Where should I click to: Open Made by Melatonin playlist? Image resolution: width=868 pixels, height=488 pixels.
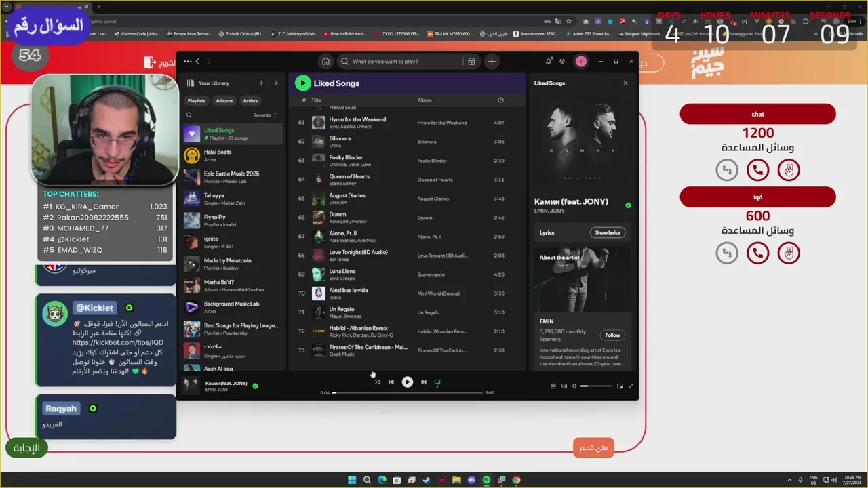pos(233,264)
